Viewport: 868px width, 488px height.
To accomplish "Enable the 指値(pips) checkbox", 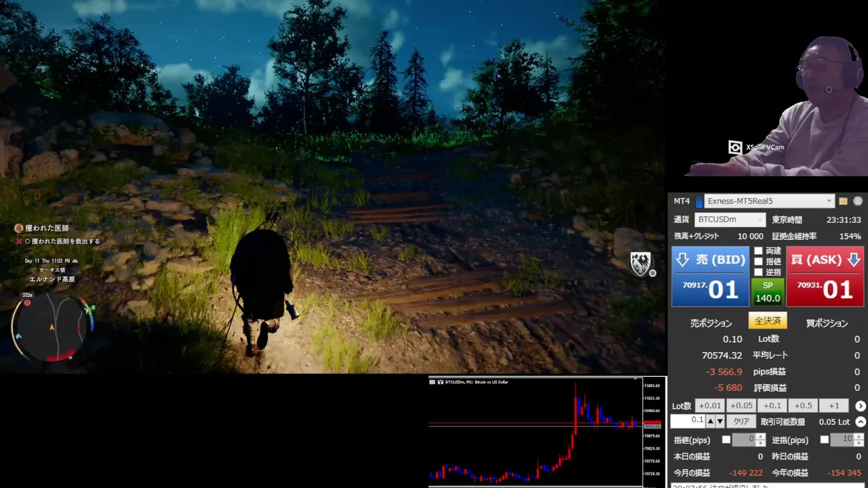I will 726,440.
